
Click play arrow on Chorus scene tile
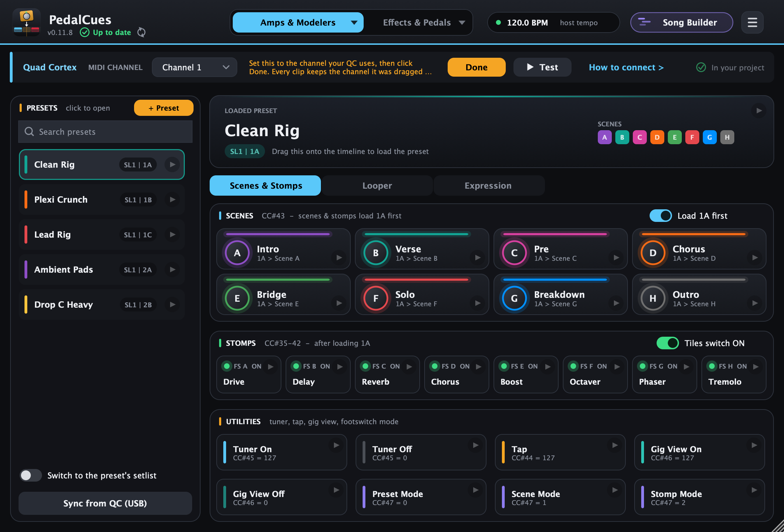click(755, 258)
